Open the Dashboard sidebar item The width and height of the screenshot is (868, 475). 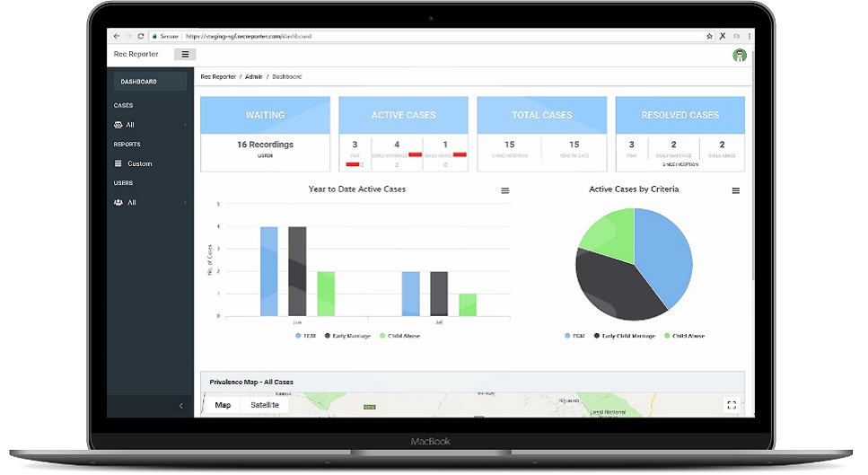tap(150, 82)
